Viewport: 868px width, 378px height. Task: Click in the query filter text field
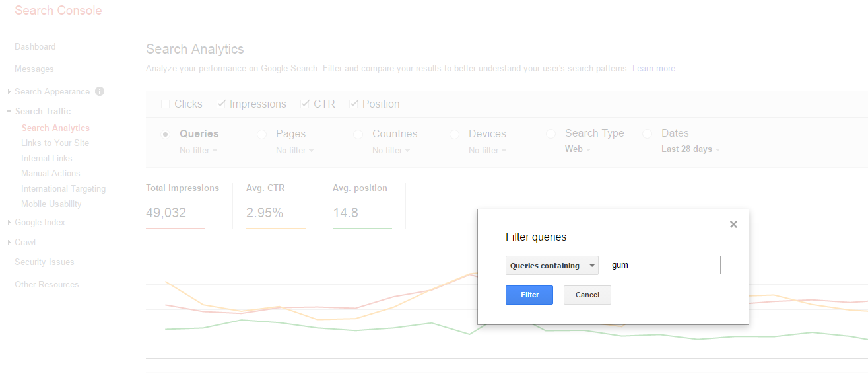tap(665, 265)
